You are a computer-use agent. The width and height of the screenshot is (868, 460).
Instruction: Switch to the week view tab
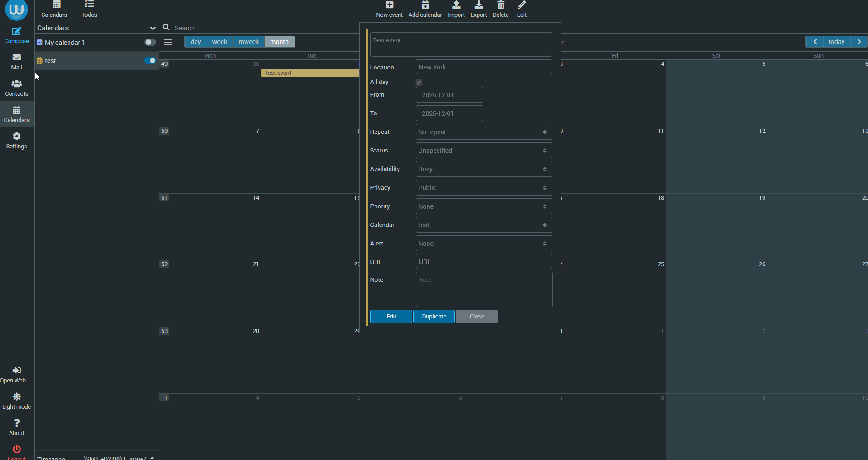coord(220,42)
